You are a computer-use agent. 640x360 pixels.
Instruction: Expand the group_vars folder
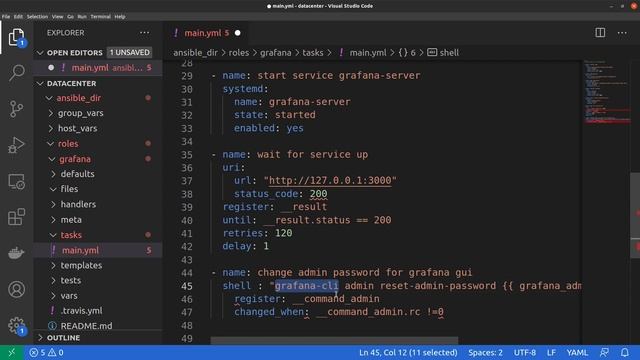pos(51,113)
